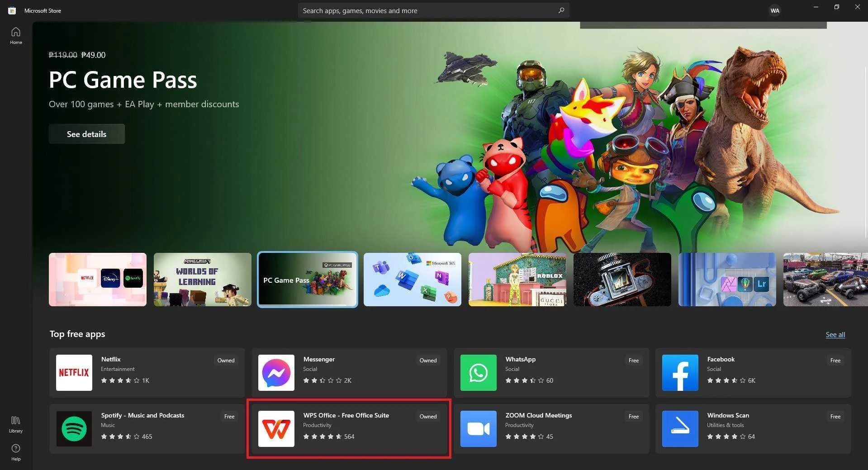Open "ZOOM Cloud Meetings" app title
Screen dimensions: 868x470
(x=538, y=415)
